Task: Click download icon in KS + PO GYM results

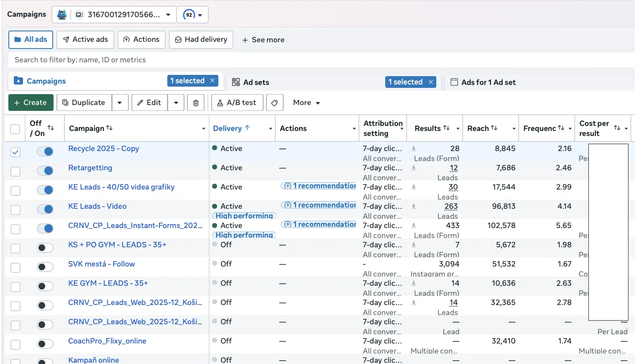Action: click(x=414, y=245)
